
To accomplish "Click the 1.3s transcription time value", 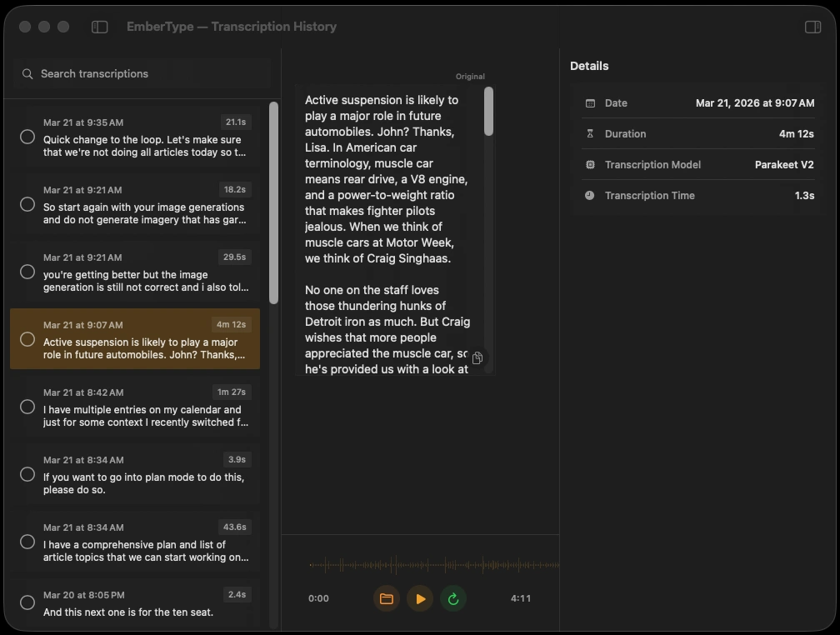I will 804,196.
